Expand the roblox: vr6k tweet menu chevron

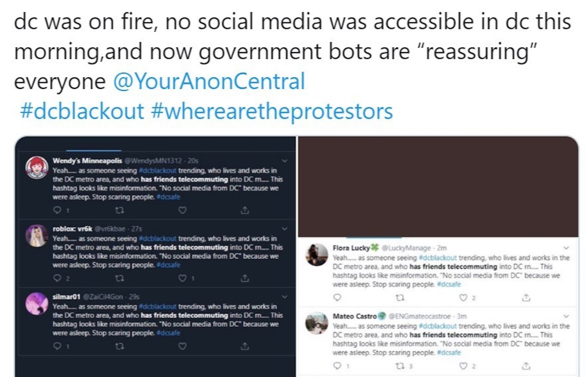285,229
